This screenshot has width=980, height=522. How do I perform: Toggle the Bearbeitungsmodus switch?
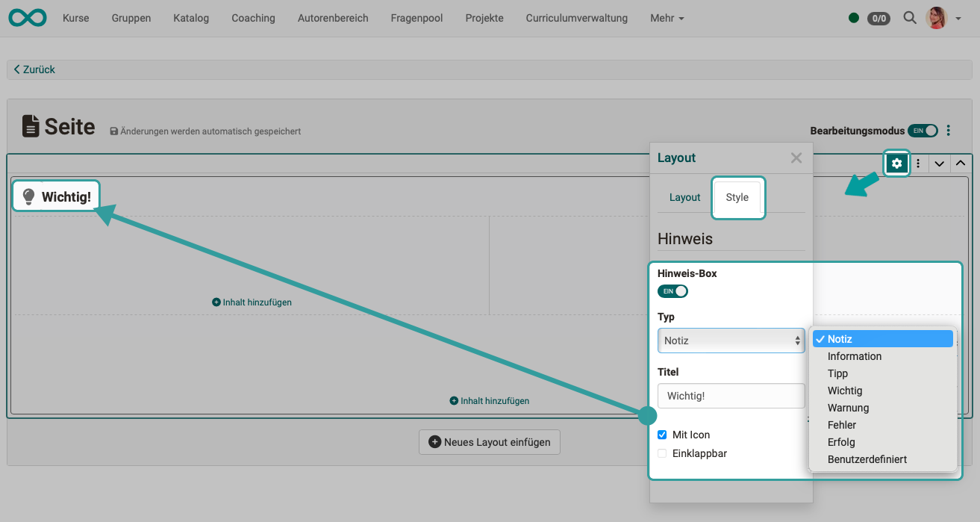[x=923, y=131]
